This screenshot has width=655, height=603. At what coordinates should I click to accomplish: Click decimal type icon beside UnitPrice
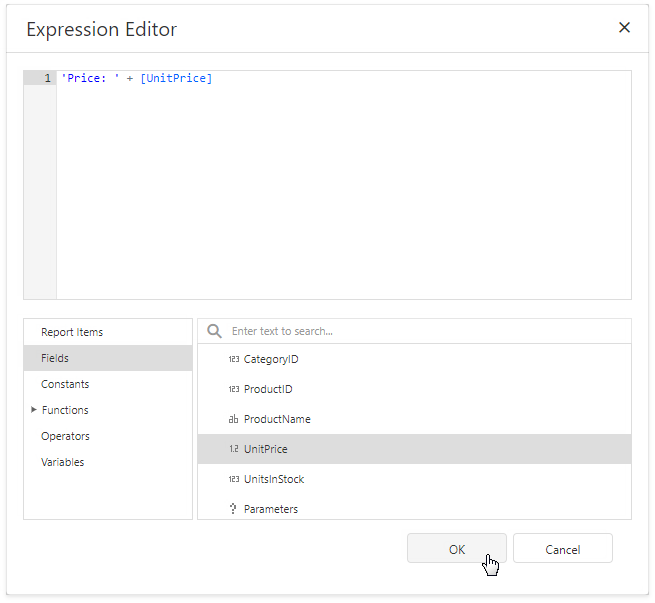click(234, 449)
